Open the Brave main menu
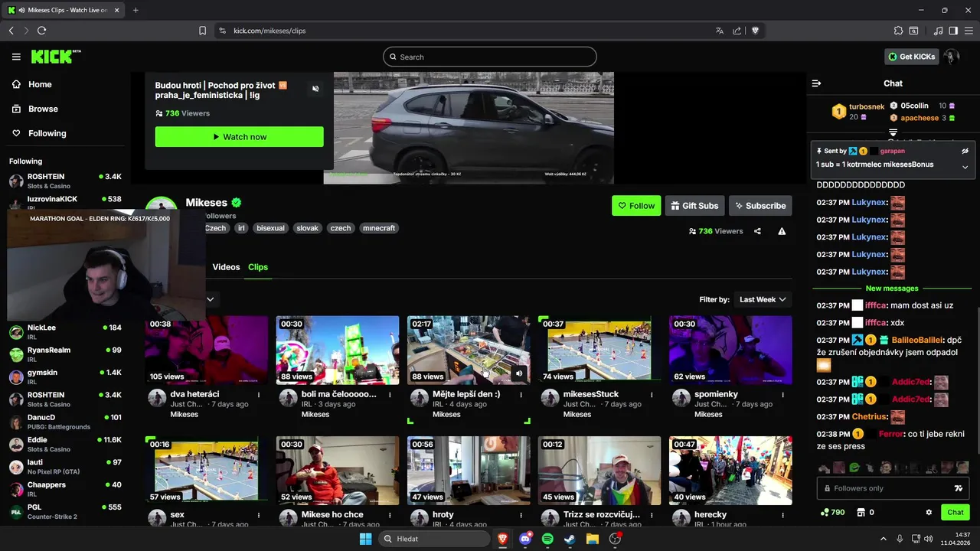Image resolution: width=980 pixels, height=551 pixels. point(969,31)
